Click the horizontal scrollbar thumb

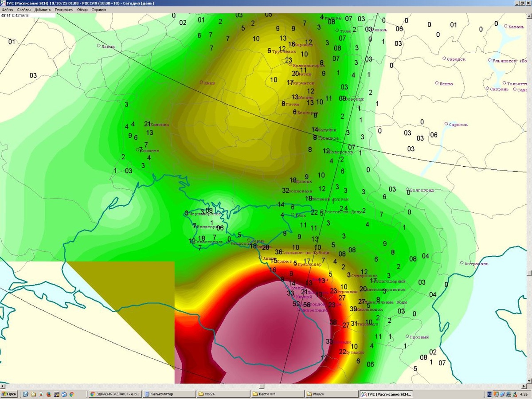coord(262,387)
